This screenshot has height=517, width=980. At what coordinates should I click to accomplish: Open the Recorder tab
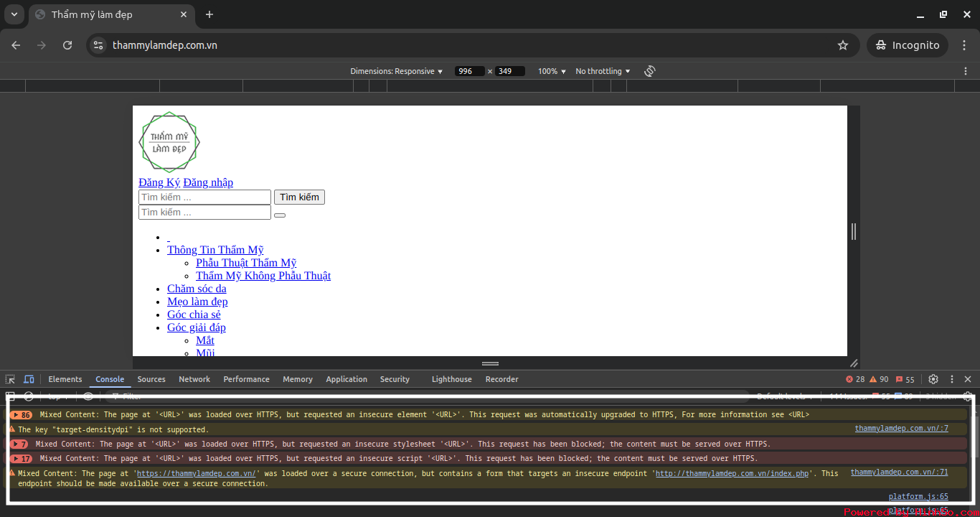tap(501, 379)
